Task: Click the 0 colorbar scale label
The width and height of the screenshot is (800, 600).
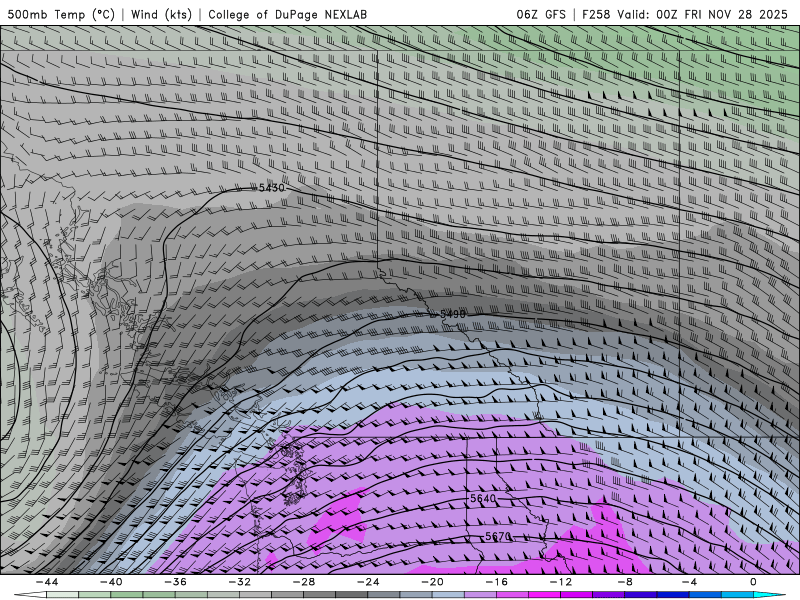Action: click(x=754, y=582)
